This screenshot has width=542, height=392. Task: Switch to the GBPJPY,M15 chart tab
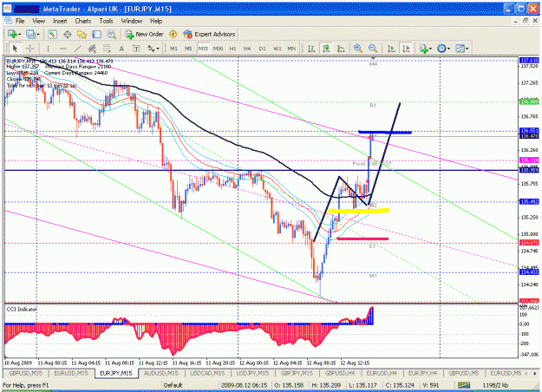coord(297,373)
